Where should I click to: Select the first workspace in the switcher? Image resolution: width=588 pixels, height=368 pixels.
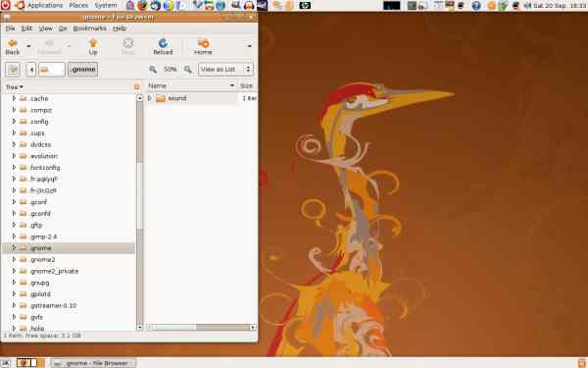click(x=24, y=363)
